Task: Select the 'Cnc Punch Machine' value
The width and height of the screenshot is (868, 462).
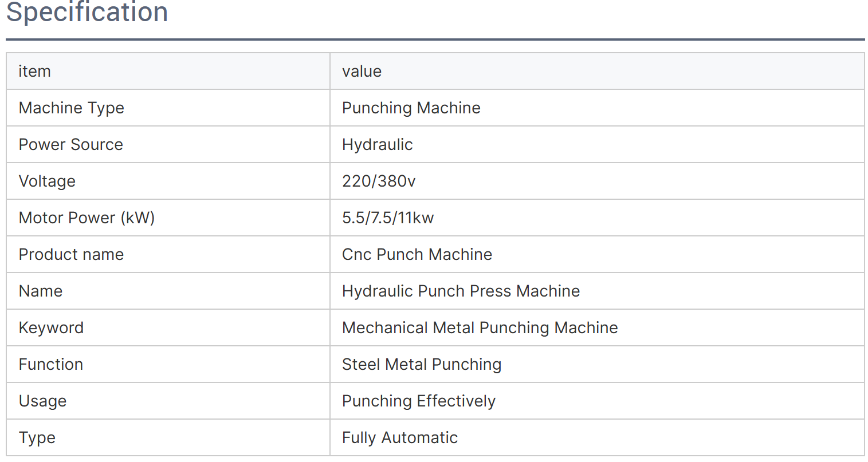Action: tap(417, 255)
